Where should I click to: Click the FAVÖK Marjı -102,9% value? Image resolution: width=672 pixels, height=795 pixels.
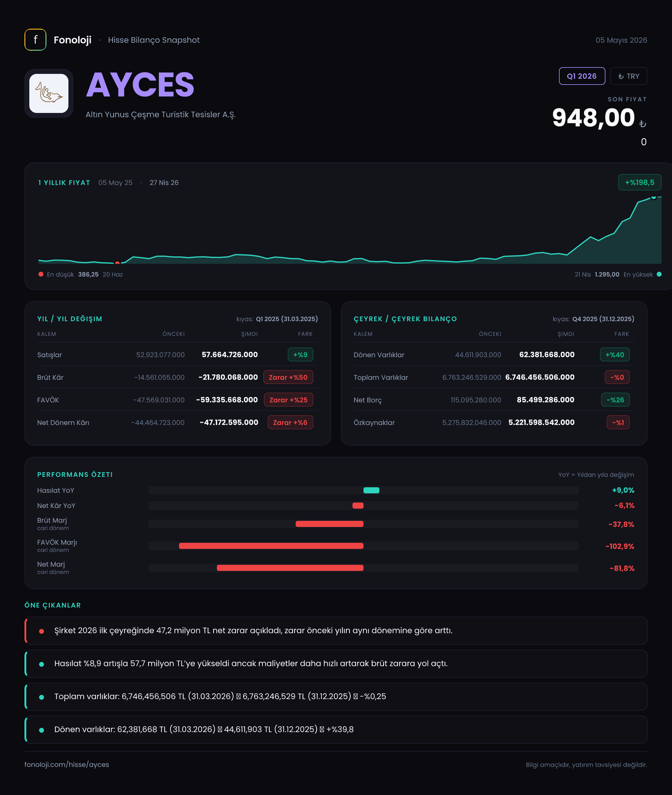tap(620, 546)
